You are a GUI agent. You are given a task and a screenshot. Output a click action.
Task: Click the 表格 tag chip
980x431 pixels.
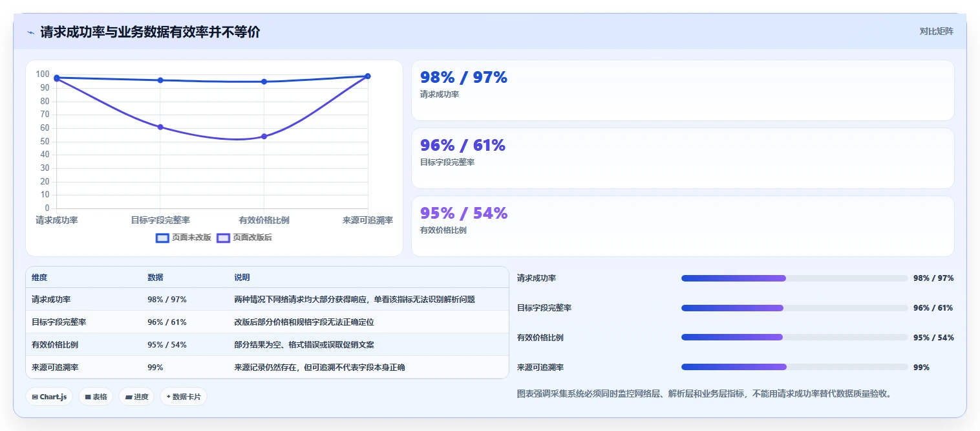point(96,397)
